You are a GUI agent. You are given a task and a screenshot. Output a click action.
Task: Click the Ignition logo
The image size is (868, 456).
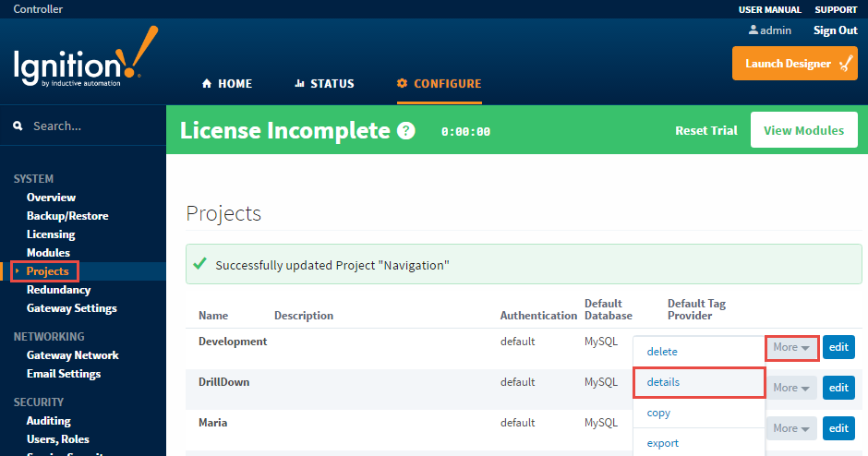(x=85, y=57)
